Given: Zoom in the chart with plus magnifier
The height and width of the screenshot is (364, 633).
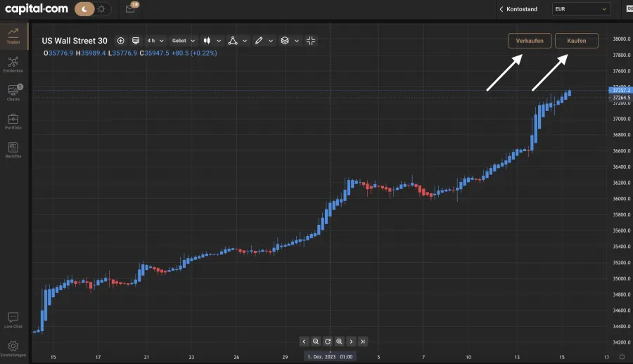Looking at the screenshot, I should (x=339, y=342).
